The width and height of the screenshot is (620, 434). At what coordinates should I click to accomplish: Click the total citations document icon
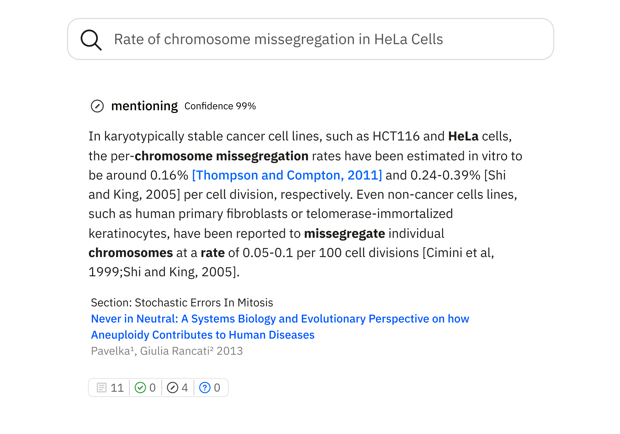(100, 387)
